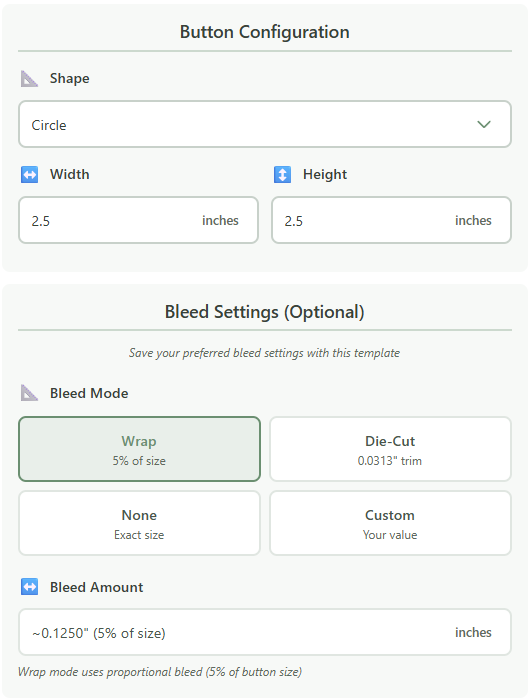This screenshot has height=699, width=529.
Task: Click the Shape label text
Action: point(70,78)
